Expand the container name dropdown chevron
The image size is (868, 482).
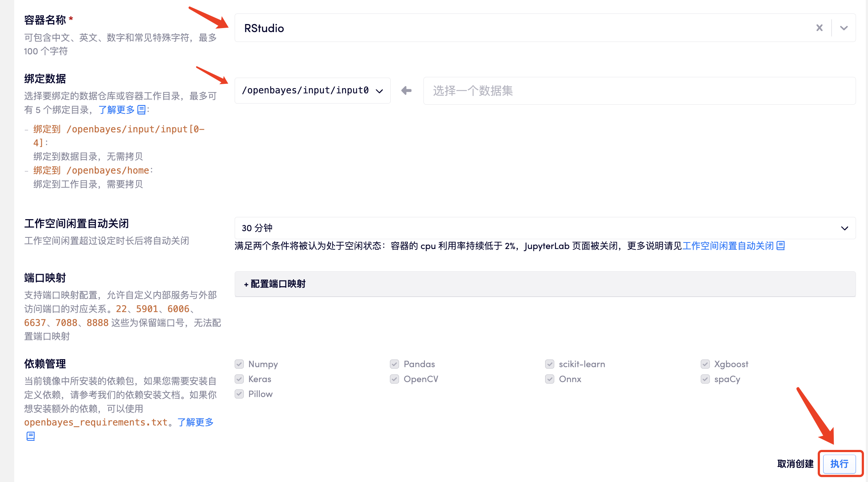844,28
